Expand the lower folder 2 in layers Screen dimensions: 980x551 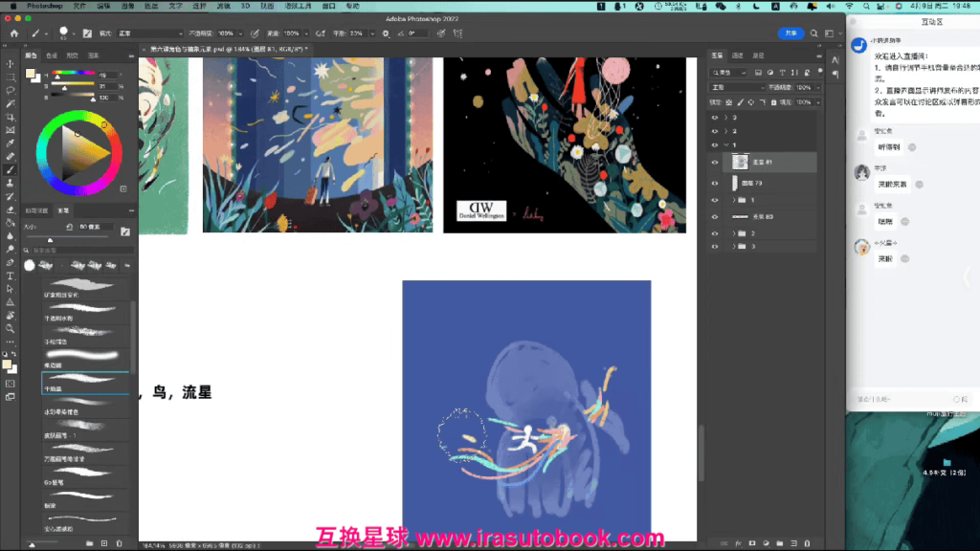[734, 233]
